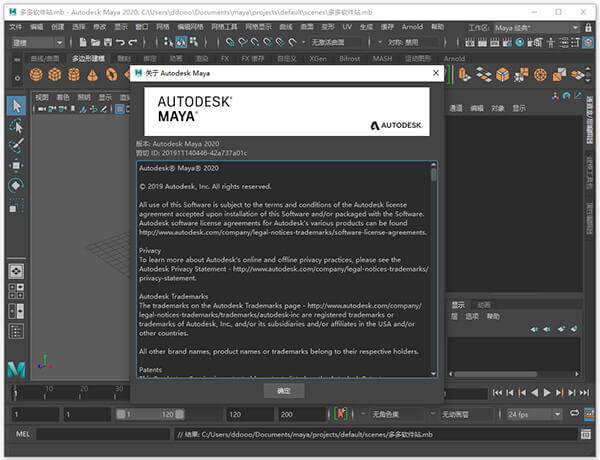This screenshot has height=460, width=600.
Task: Open the Arnold menu
Action: (412, 27)
